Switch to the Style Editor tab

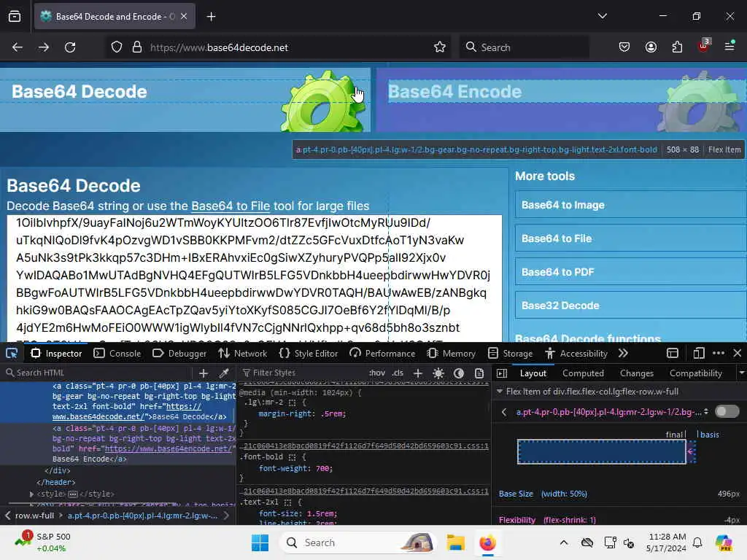pos(309,354)
